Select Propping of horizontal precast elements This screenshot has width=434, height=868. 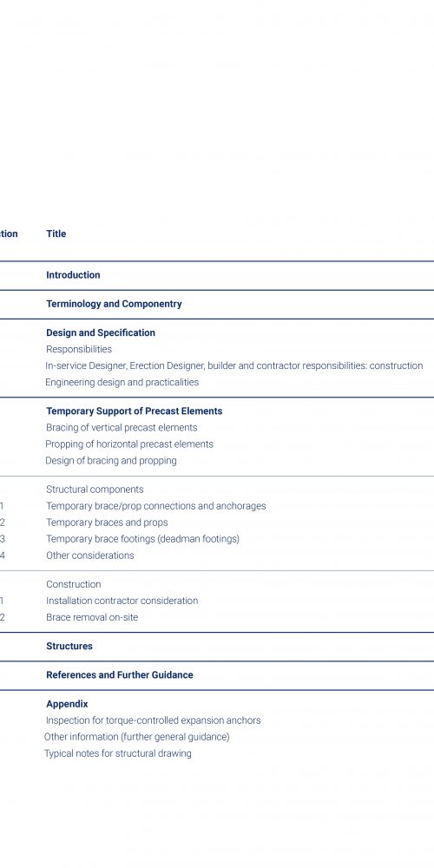coord(129,444)
